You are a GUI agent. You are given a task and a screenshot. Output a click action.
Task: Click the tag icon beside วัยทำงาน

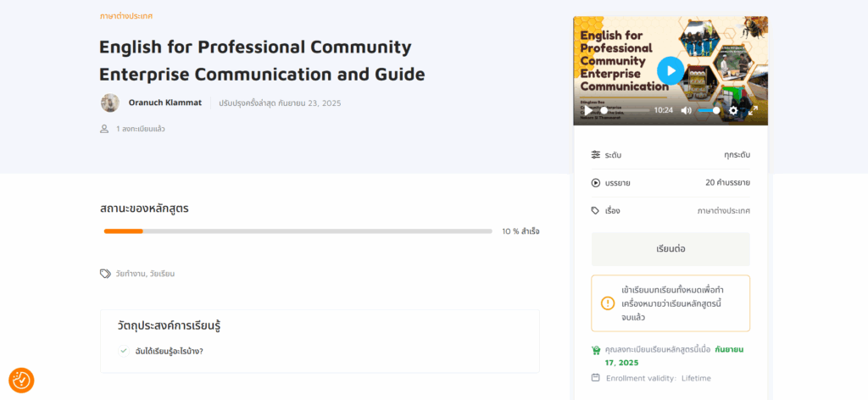105,274
